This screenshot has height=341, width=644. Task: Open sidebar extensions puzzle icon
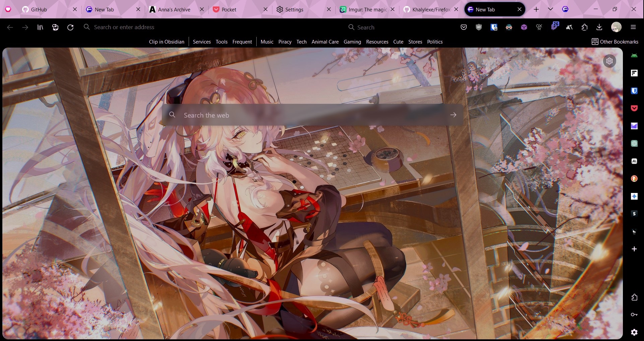pos(634,297)
